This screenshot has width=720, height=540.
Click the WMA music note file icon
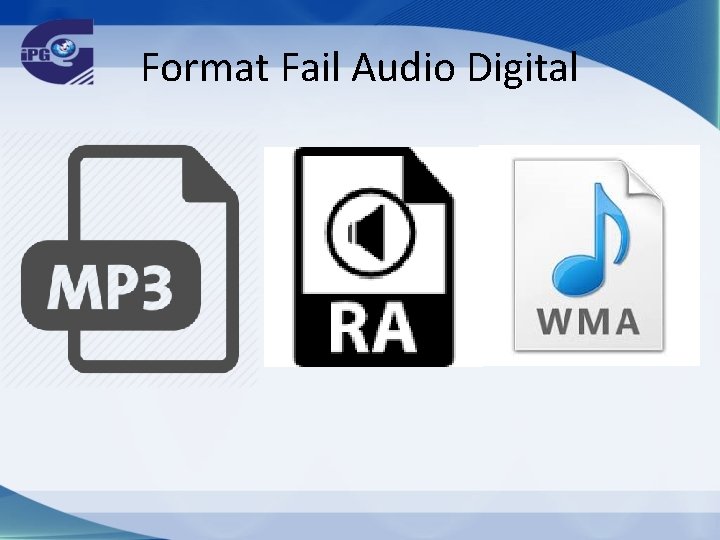(589, 255)
